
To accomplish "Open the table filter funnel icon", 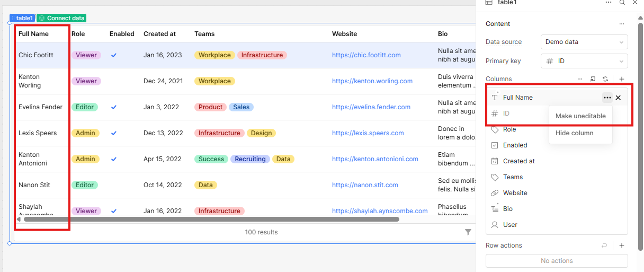I will (468, 232).
